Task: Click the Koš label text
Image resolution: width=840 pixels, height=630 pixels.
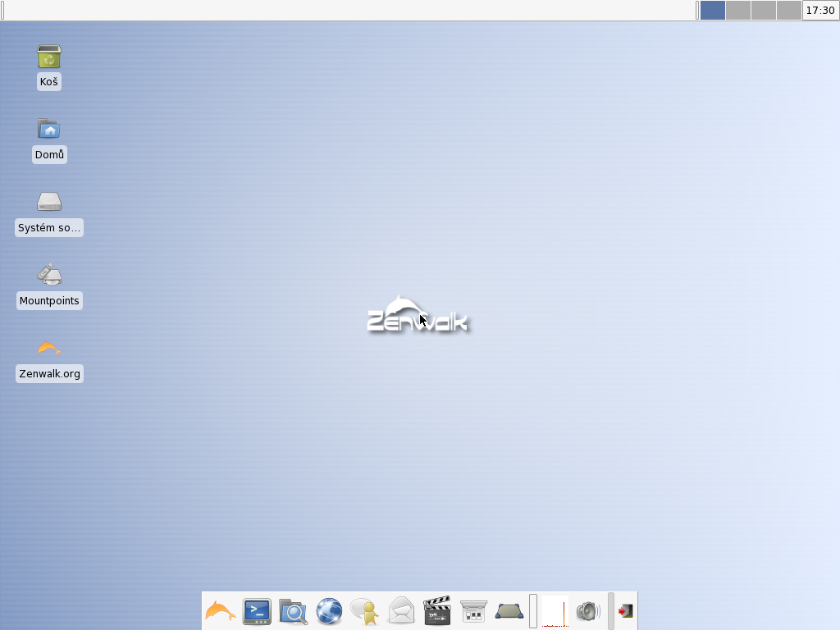Action: 48,81
